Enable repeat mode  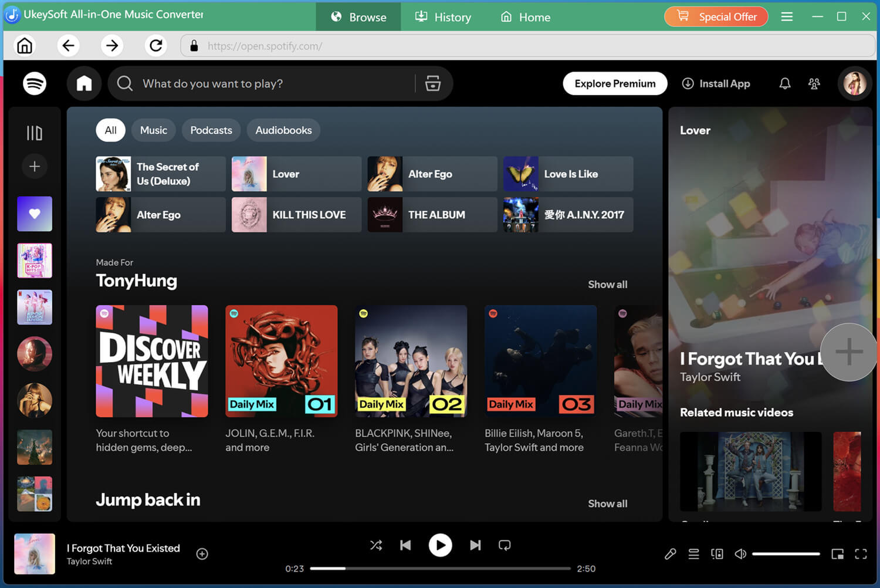click(505, 545)
